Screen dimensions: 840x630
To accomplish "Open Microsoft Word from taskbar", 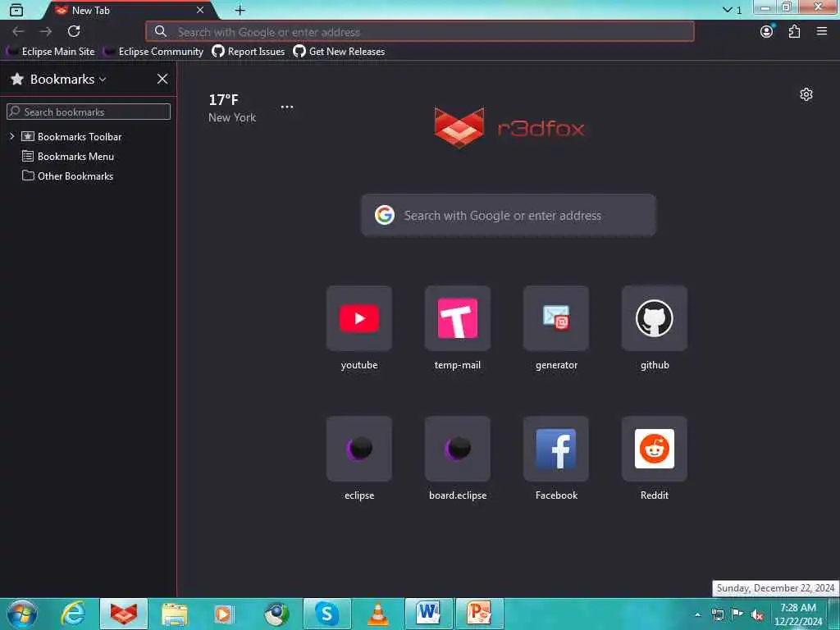I will click(x=428, y=614).
